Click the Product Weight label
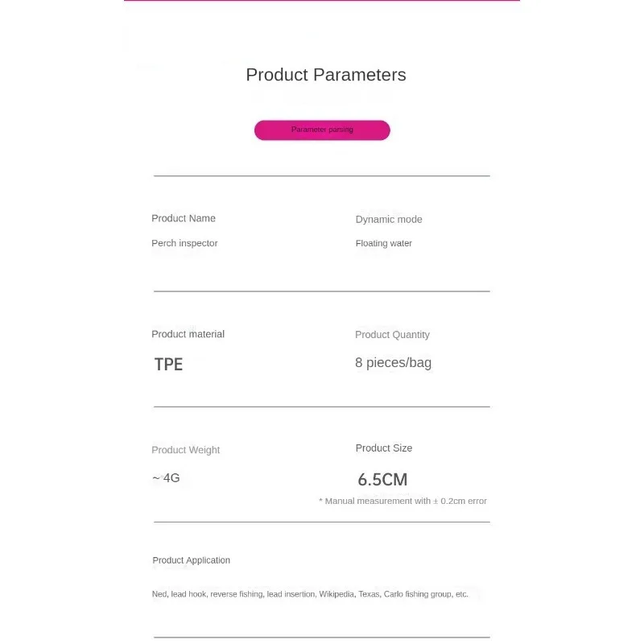644x644 pixels. tap(186, 450)
